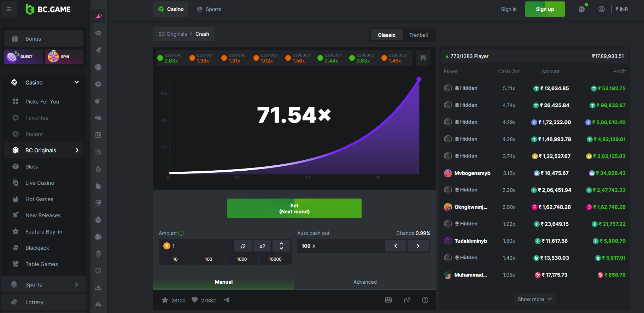Open full round history grid icon
This screenshot has width=644, height=313.
tap(423, 58)
